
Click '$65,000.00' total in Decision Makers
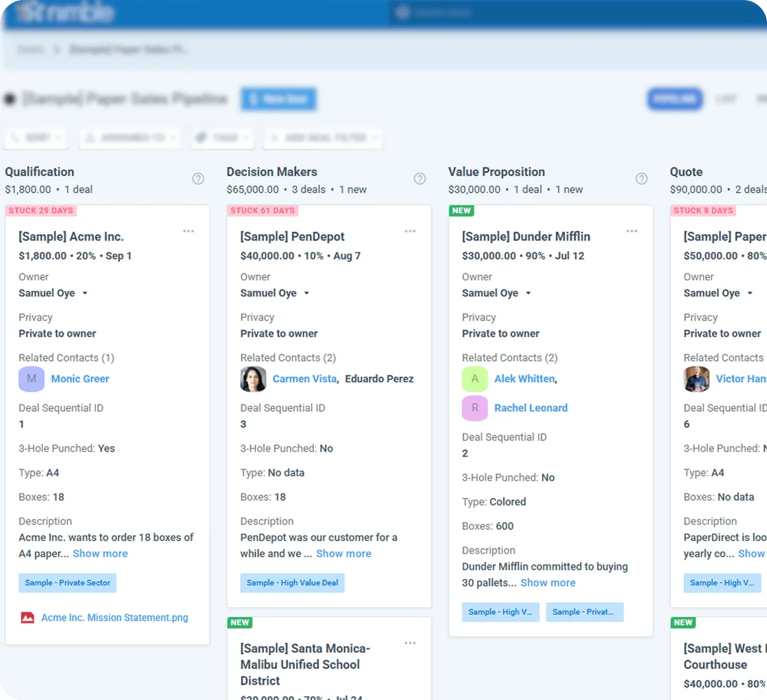click(x=253, y=189)
